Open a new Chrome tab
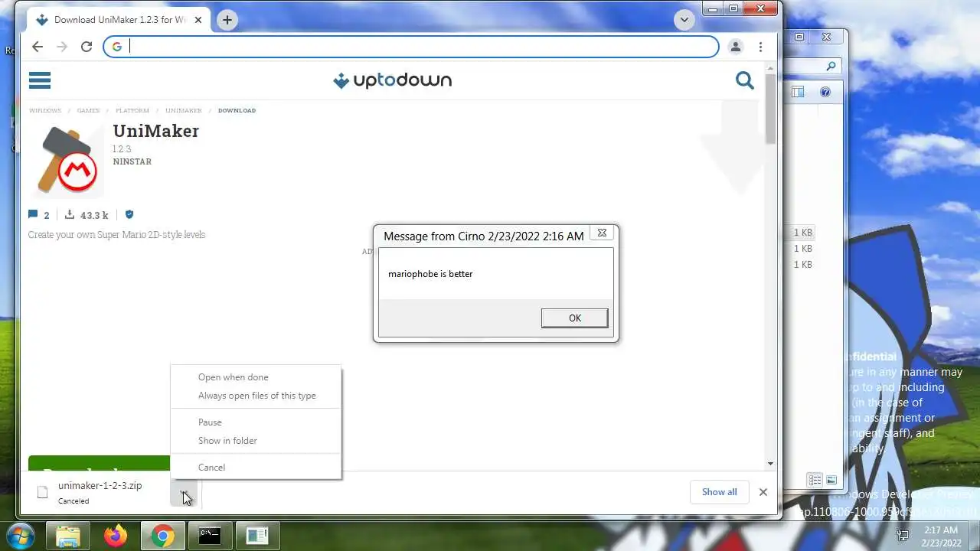This screenshot has height=551, width=980. (x=227, y=20)
